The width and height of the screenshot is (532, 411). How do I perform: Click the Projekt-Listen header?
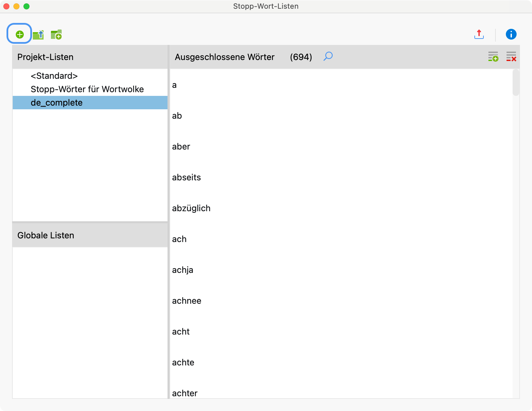46,57
